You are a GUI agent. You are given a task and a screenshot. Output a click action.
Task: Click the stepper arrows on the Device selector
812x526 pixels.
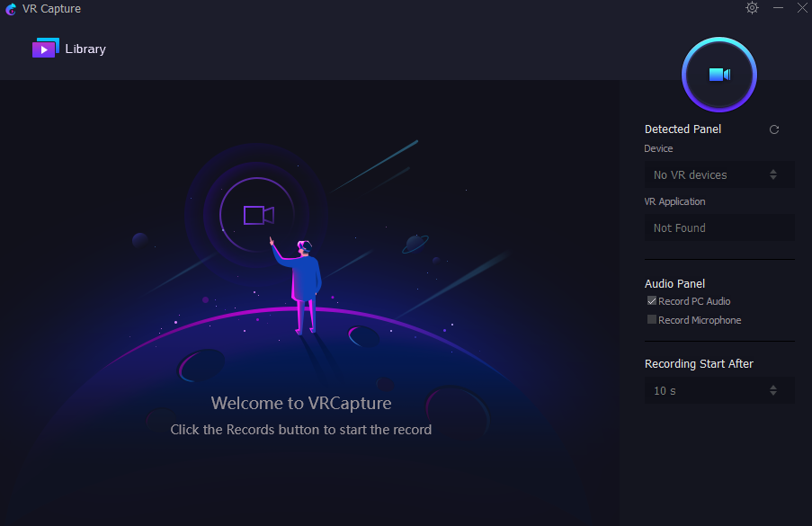tap(772, 174)
